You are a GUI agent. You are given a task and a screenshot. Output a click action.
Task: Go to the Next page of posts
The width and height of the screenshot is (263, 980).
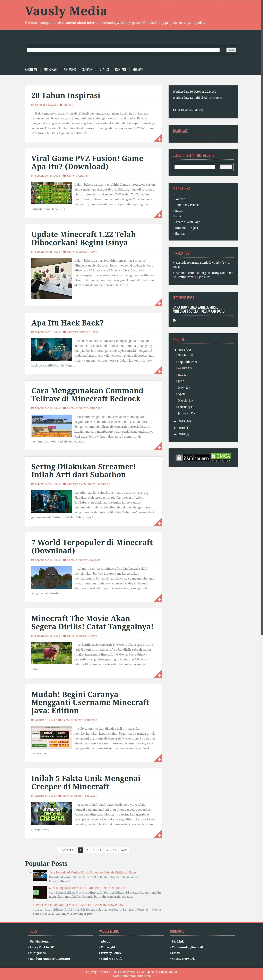[x=124, y=850]
